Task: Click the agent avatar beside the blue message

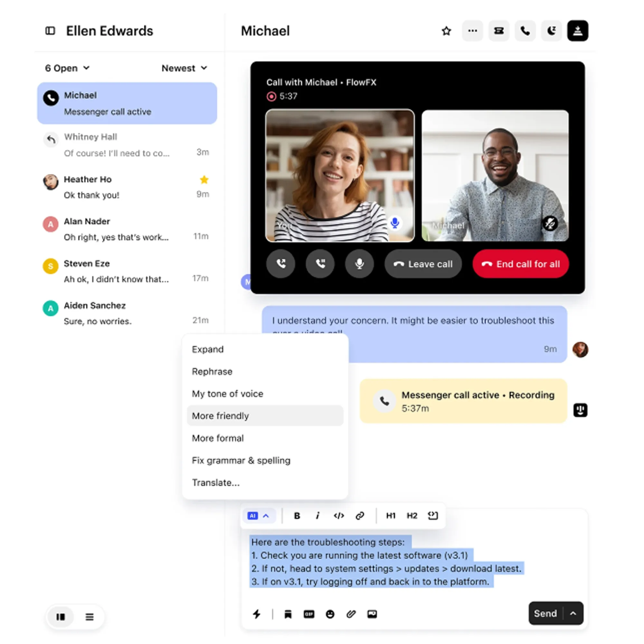Action: (580, 349)
